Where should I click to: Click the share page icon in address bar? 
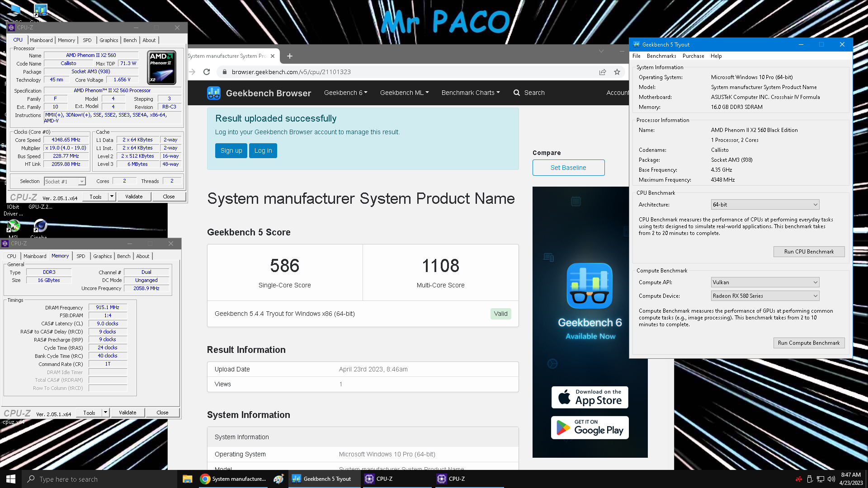[x=603, y=72]
